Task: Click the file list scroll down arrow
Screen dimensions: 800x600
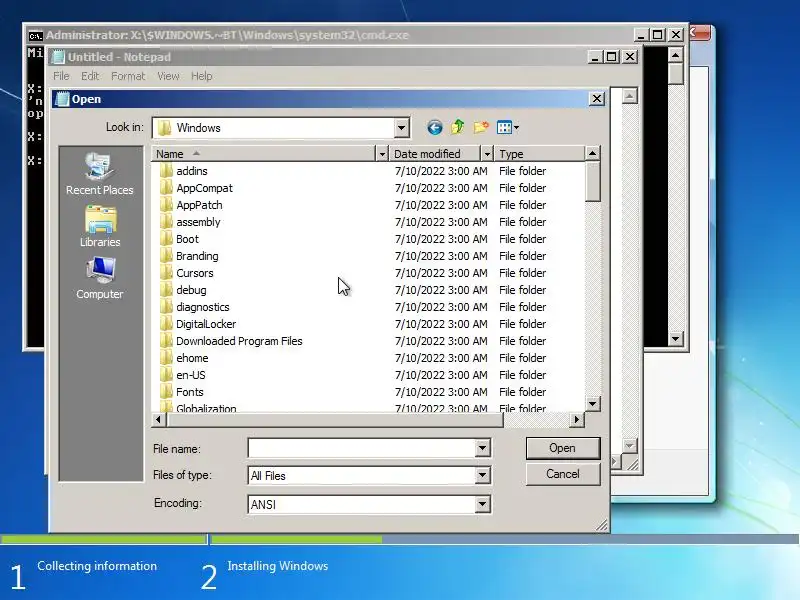Action: pos(592,404)
